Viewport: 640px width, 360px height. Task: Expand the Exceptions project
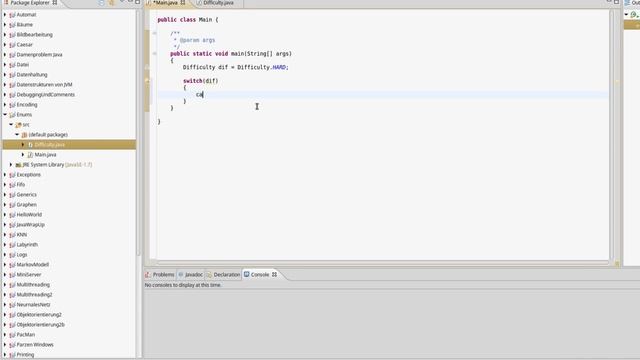click(x=5, y=175)
